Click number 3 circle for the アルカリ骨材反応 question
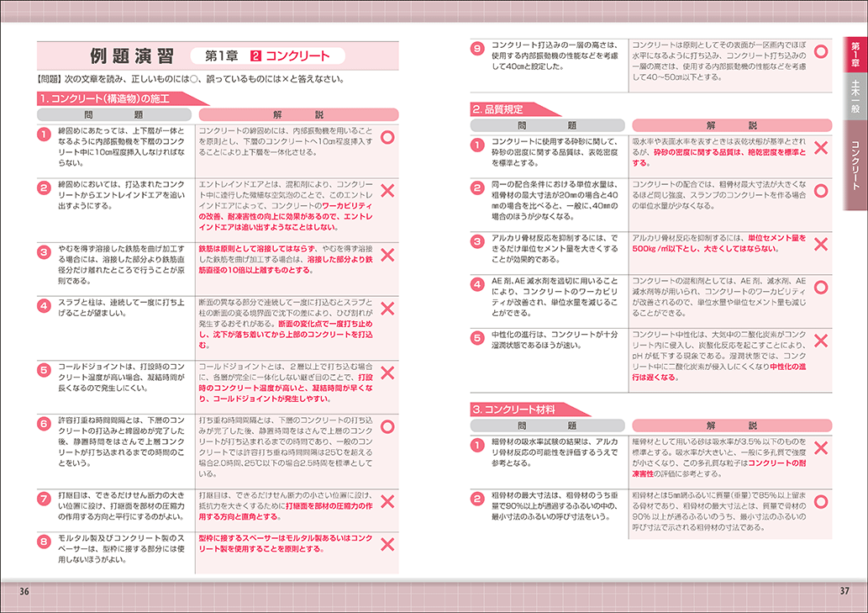This screenshot has width=868, height=613. point(477,240)
